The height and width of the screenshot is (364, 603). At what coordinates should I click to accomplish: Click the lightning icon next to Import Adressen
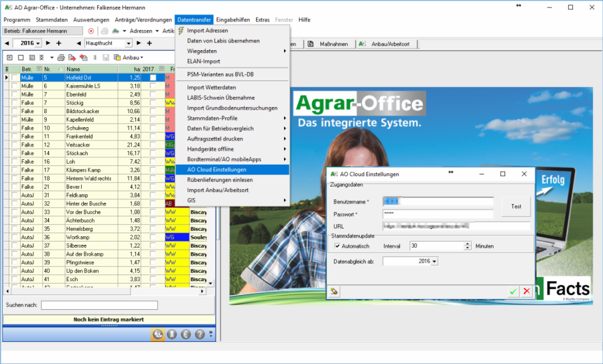tap(181, 30)
